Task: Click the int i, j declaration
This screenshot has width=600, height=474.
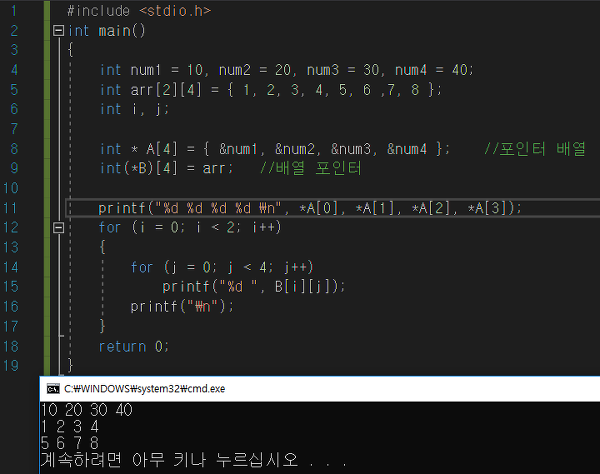Action: pos(134,109)
